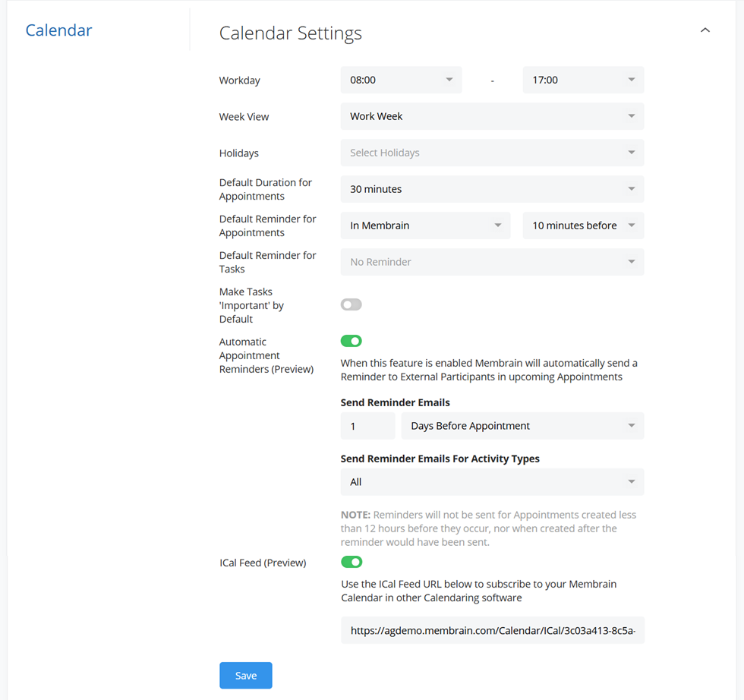
Task: Click the ICal Feed URL field
Action: pos(493,630)
